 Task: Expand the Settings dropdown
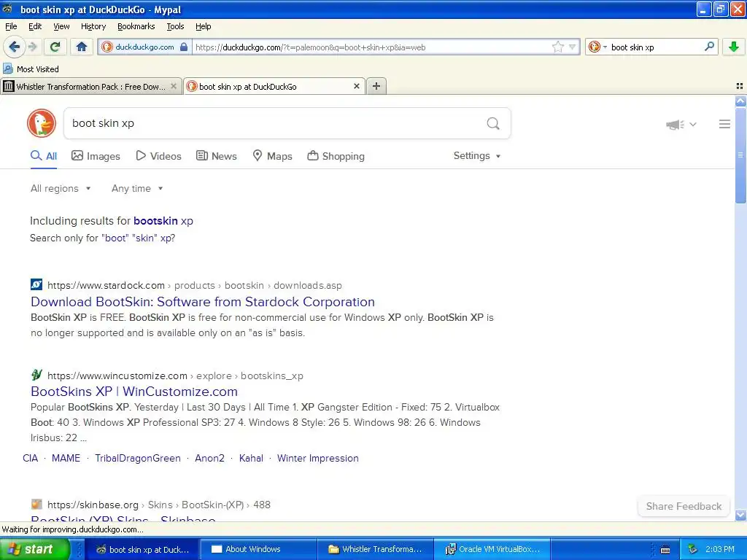coord(477,156)
